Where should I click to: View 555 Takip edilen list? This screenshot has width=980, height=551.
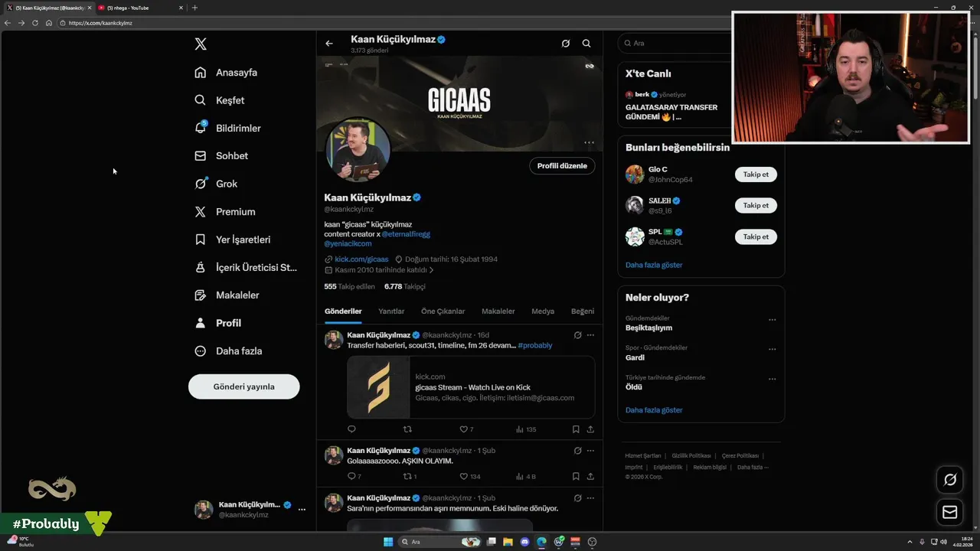[349, 286]
